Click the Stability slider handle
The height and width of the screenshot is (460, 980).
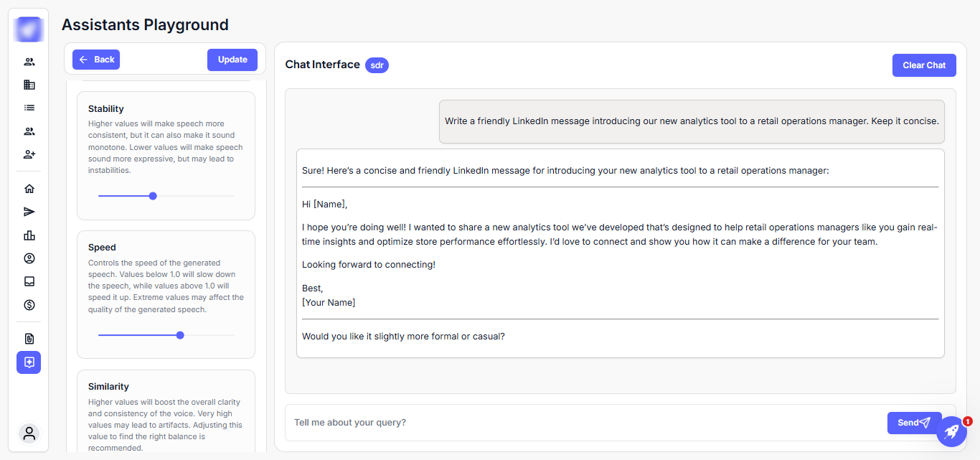tap(153, 196)
